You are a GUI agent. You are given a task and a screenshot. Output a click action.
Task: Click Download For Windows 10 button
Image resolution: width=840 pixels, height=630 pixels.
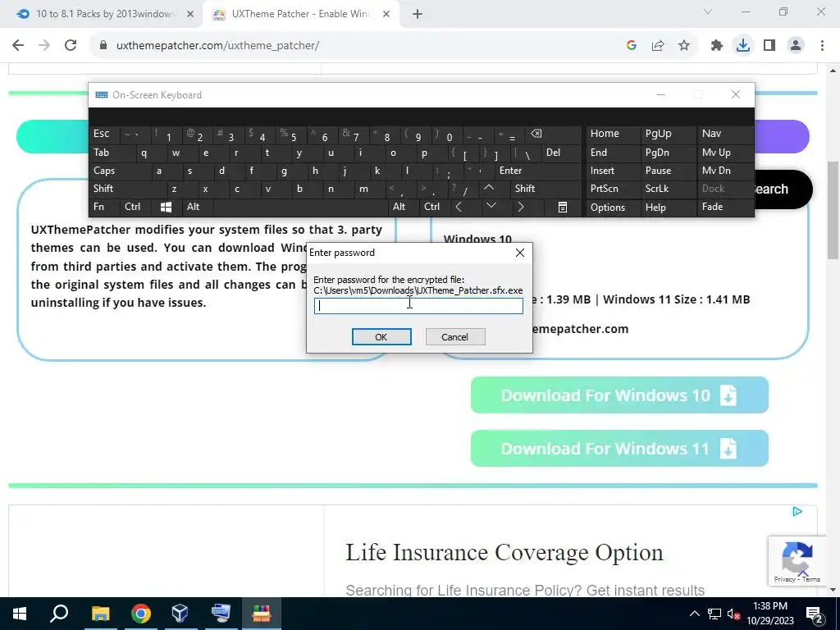point(619,395)
